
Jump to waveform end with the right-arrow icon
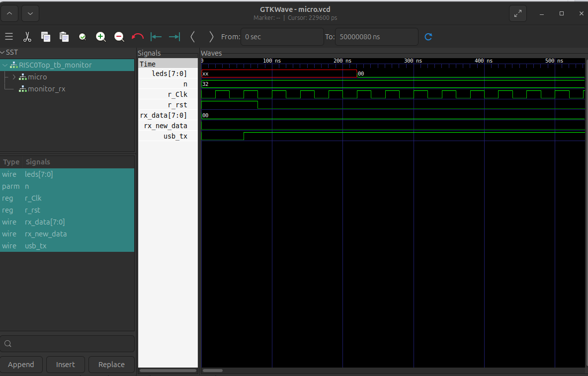click(173, 36)
